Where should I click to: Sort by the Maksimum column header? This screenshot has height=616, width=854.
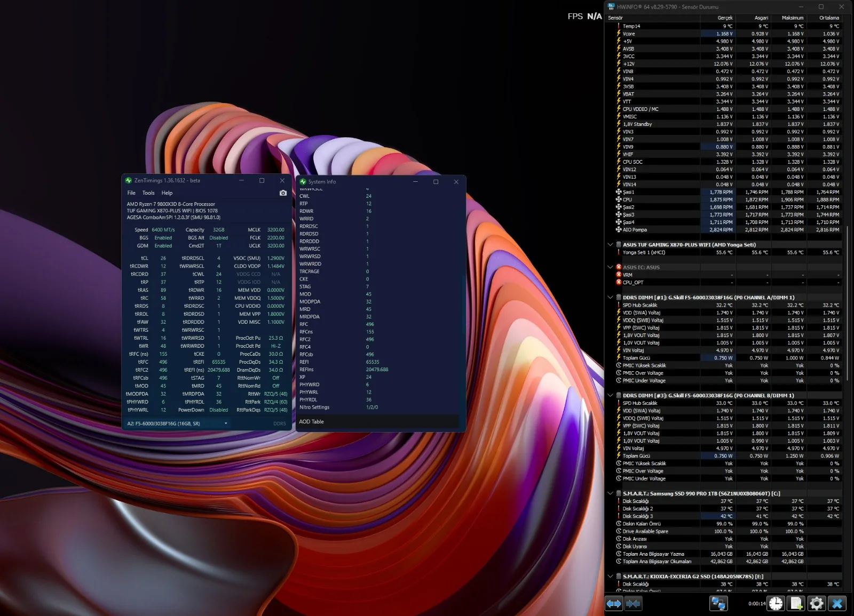tap(793, 18)
